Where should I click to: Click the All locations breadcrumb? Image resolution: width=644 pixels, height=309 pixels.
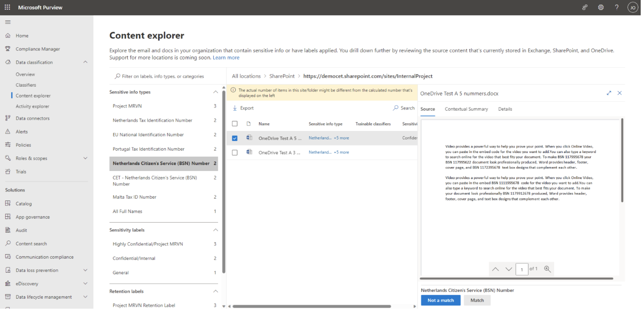pos(246,76)
